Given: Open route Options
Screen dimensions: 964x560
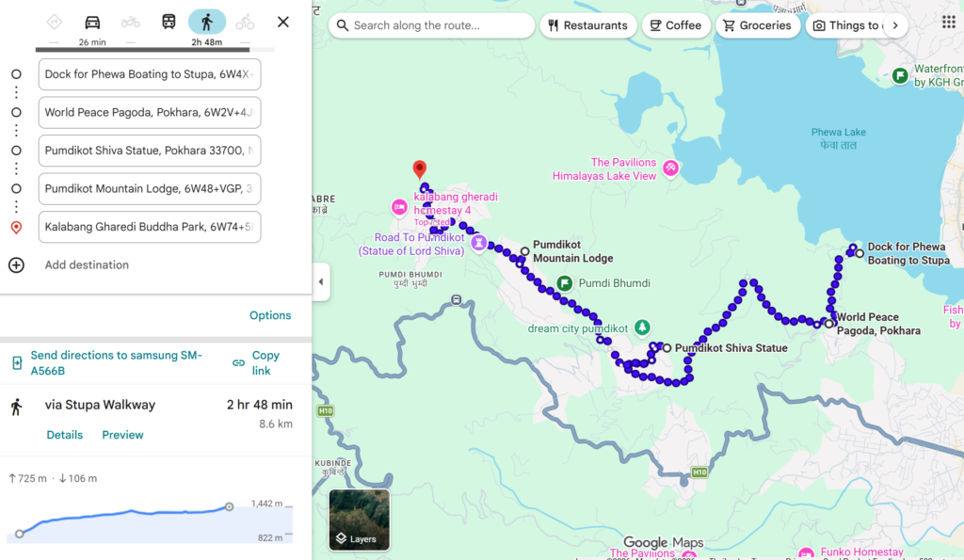Looking at the screenshot, I should [x=270, y=315].
